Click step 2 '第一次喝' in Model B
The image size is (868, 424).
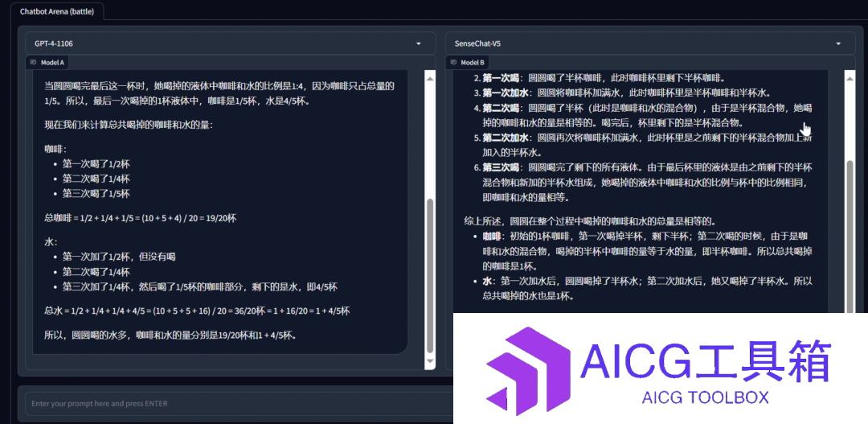[x=501, y=78]
